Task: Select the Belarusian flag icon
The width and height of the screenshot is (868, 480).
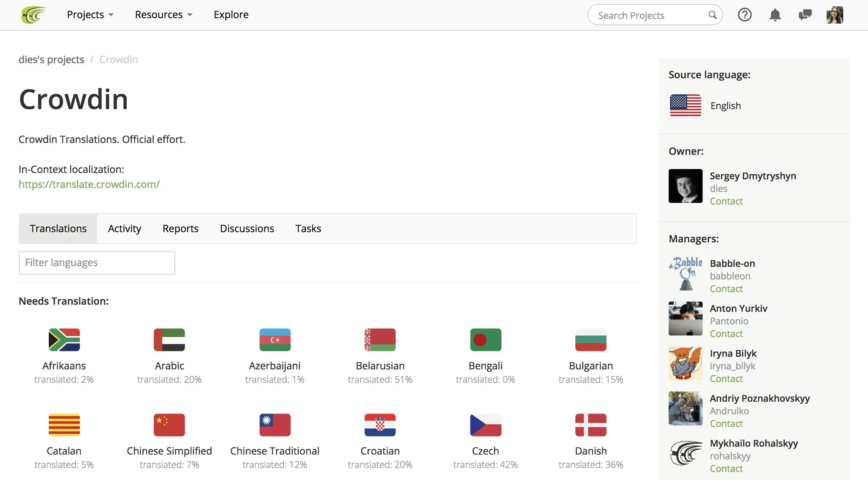Action: pos(380,339)
